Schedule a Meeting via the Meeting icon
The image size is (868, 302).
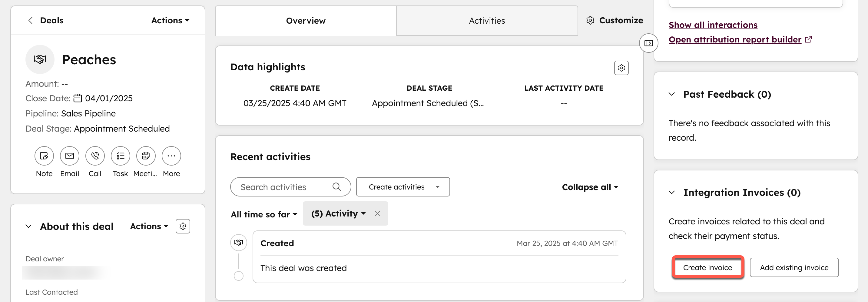(x=145, y=156)
